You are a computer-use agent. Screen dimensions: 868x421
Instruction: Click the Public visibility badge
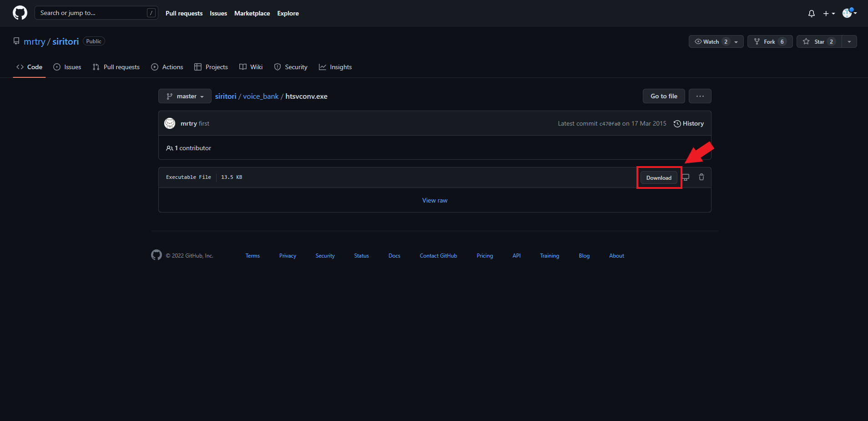coord(94,41)
